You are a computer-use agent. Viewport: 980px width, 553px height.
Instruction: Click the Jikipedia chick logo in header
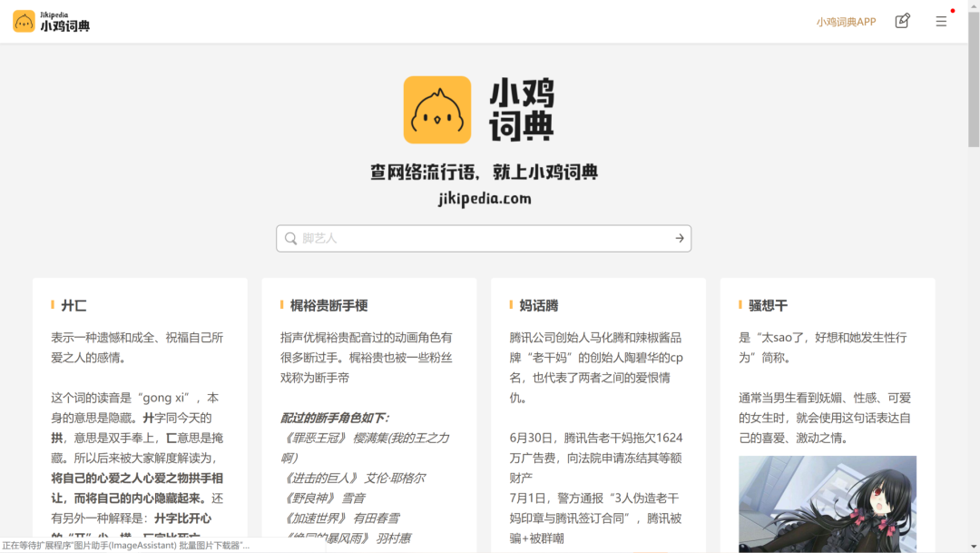(24, 21)
